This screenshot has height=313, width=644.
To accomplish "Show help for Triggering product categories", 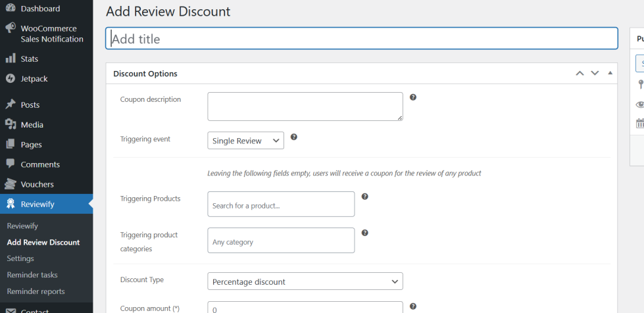I will (x=364, y=233).
